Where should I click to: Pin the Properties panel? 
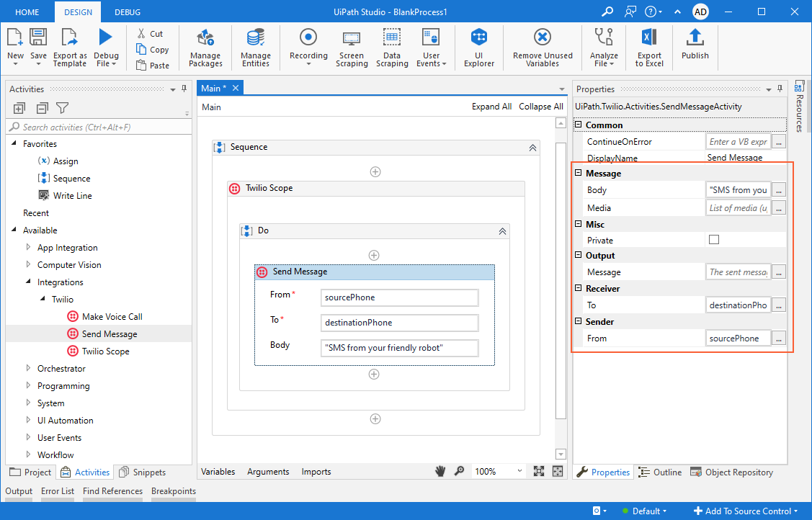pyautogui.click(x=780, y=89)
